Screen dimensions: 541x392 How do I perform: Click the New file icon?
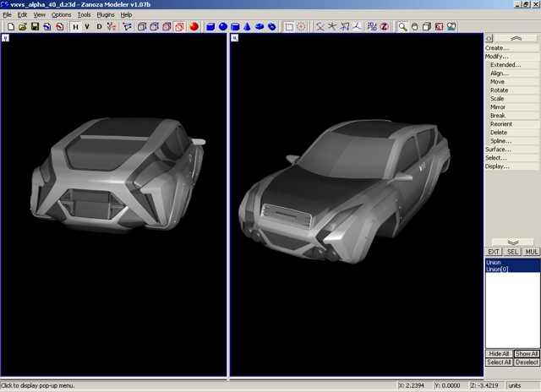(9, 27)
